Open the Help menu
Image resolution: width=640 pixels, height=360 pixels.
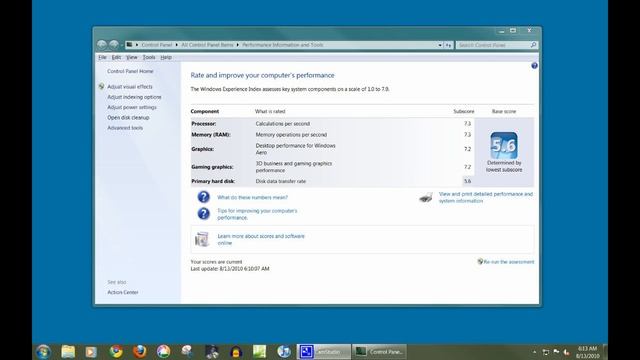(166, 57)
